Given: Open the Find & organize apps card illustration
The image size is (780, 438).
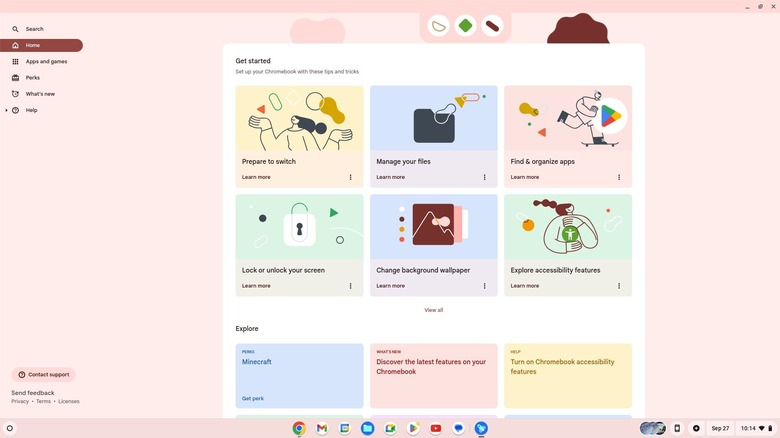Looking at the screenshot, I should (x=568, y=118).
